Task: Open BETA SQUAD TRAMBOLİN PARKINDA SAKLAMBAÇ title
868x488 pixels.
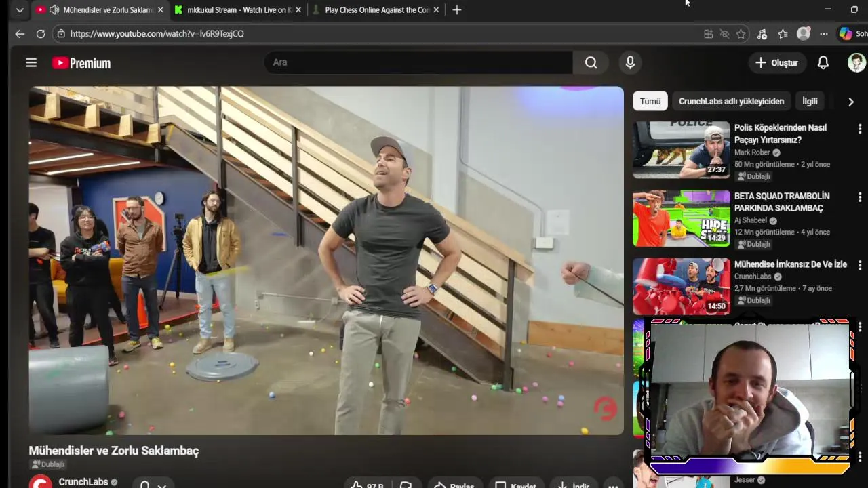Action: click(782, 202)
